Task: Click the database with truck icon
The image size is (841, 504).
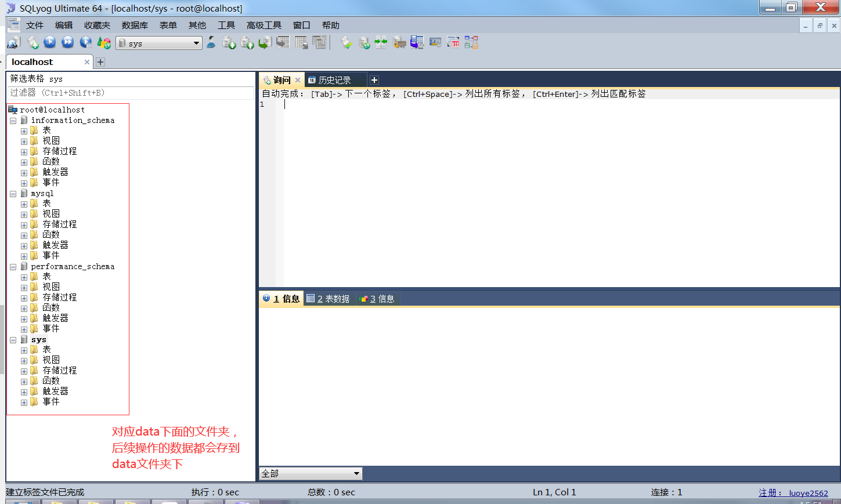Action: pos(399,42)
